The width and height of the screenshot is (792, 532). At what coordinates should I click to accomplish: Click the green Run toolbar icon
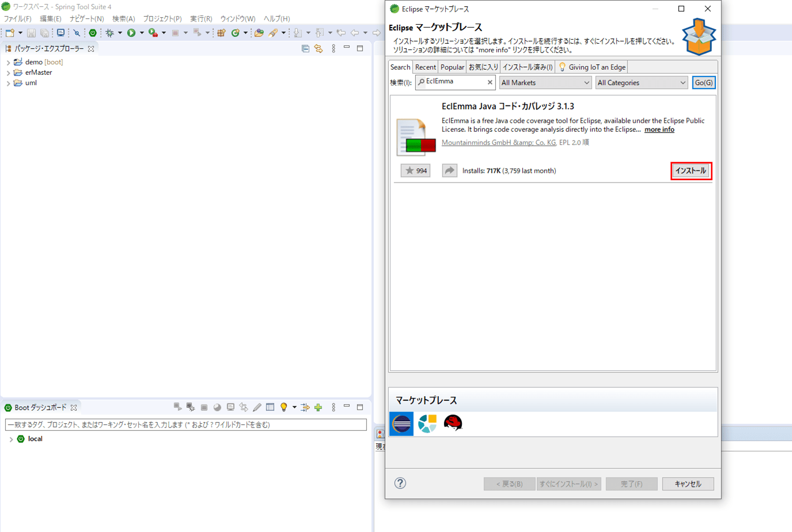[131, 33]
